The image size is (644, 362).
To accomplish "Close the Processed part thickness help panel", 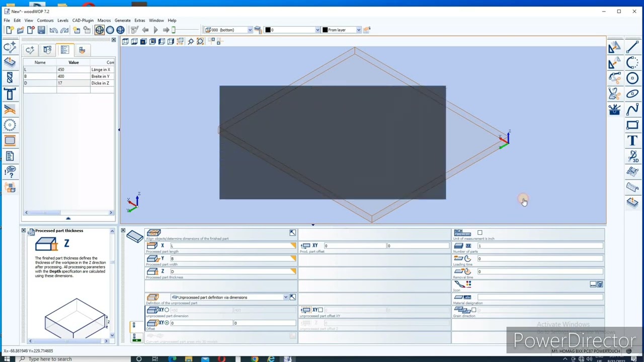I will (x=23, y=231).
